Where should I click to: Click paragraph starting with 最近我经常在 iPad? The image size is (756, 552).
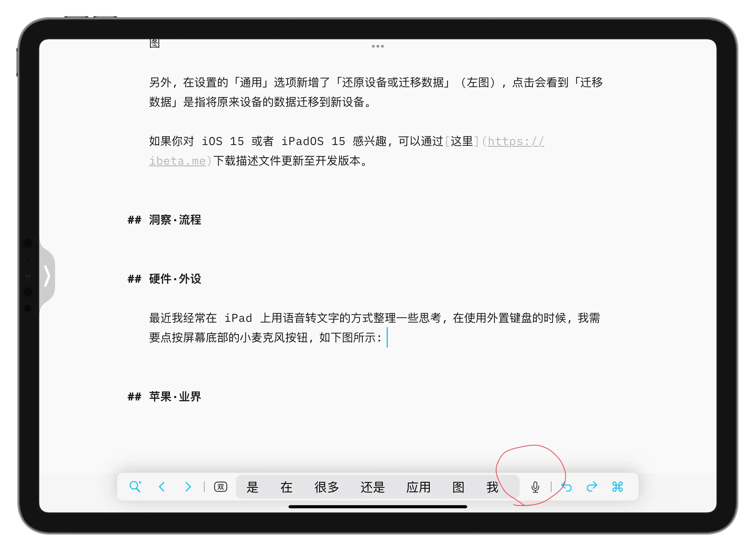(x=375, y=328)
